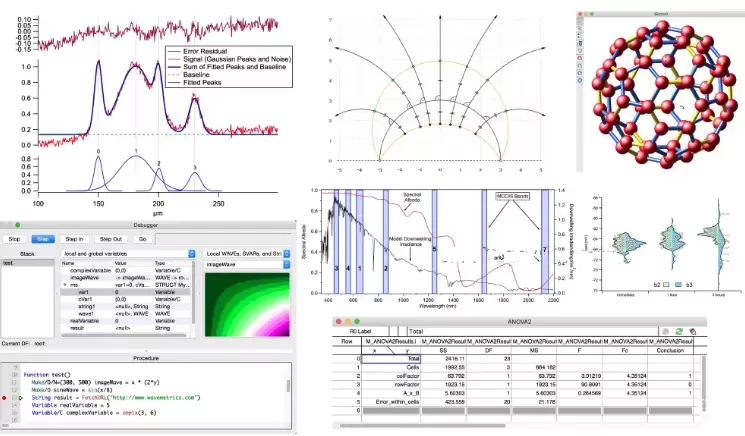Viewport: 745px width, 436px height.
Task: Click the green rotation icon in Gizmo toolbar
Action: tap(580, 66)
